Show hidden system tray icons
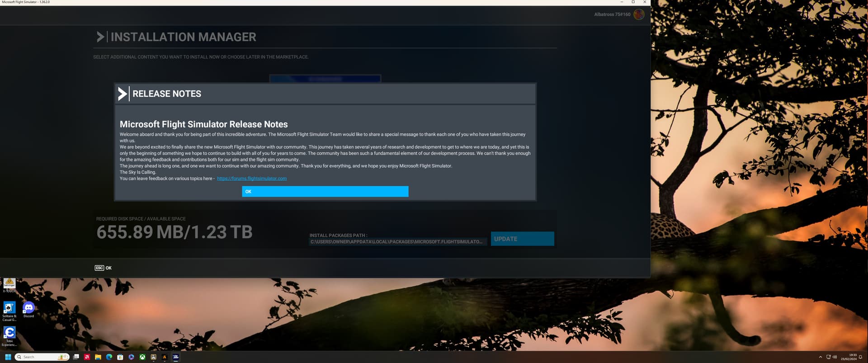Screen dimensions: 868x363 (x=821, y=357)
